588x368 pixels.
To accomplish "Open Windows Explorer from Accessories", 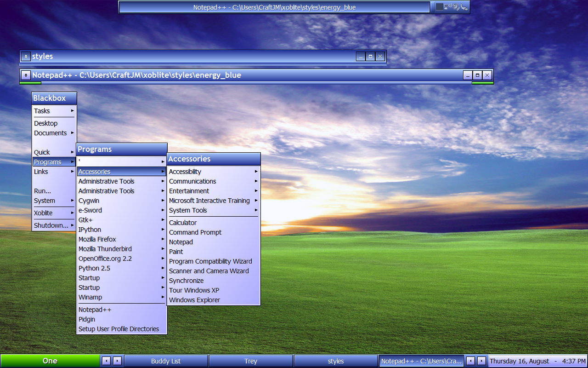I will pos(214,300).
